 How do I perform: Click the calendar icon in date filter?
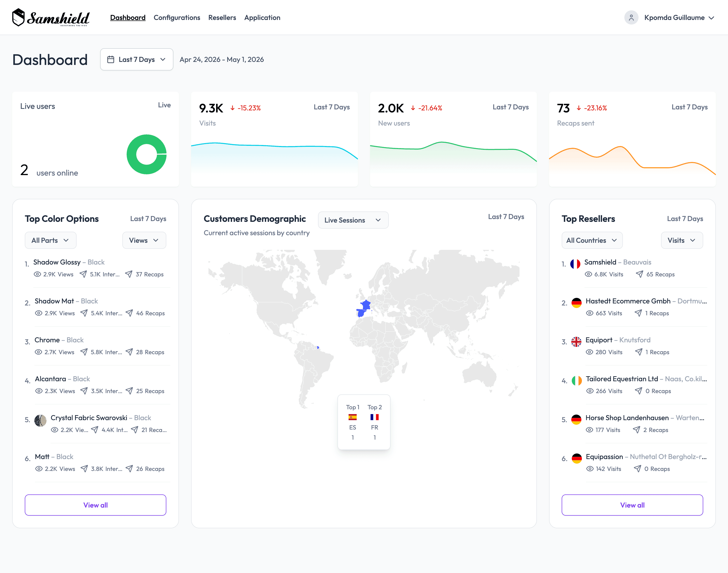coord(110,59)
